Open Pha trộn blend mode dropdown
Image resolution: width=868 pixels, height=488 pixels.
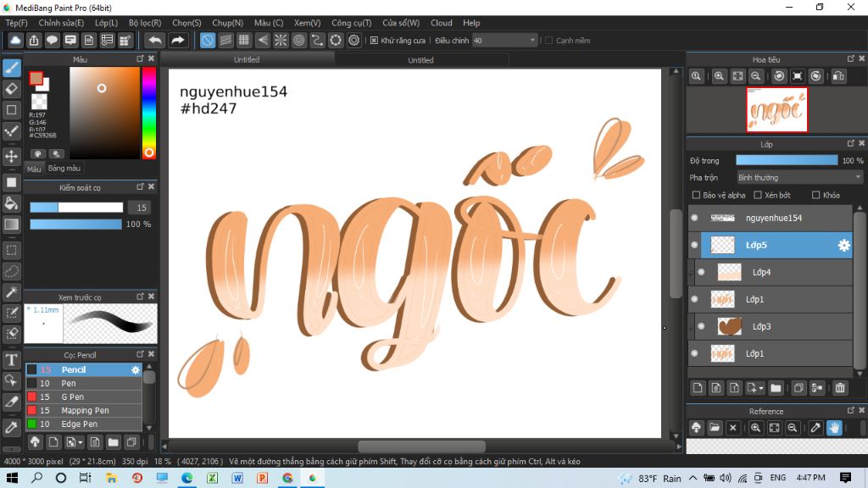click(x=799, y=178)
